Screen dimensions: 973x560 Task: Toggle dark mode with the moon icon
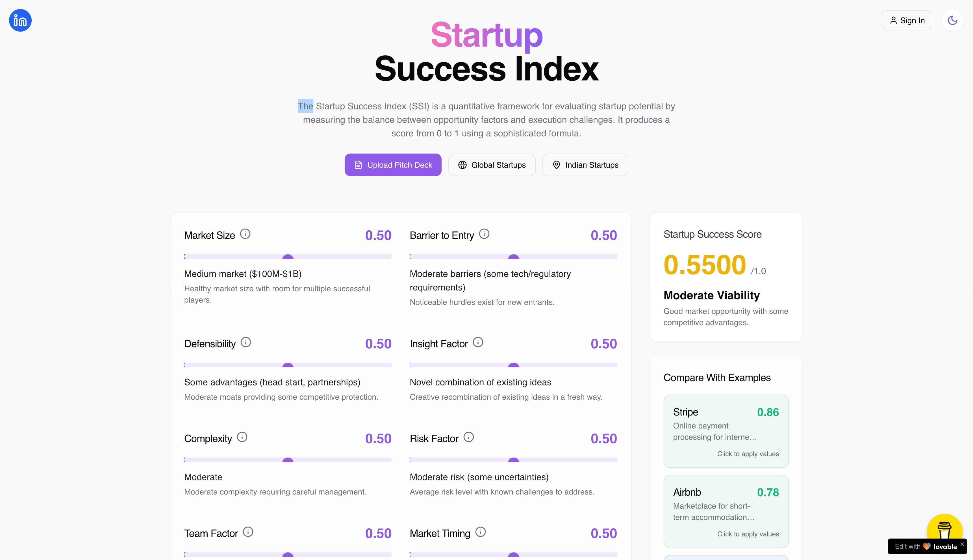pos(953,20)
